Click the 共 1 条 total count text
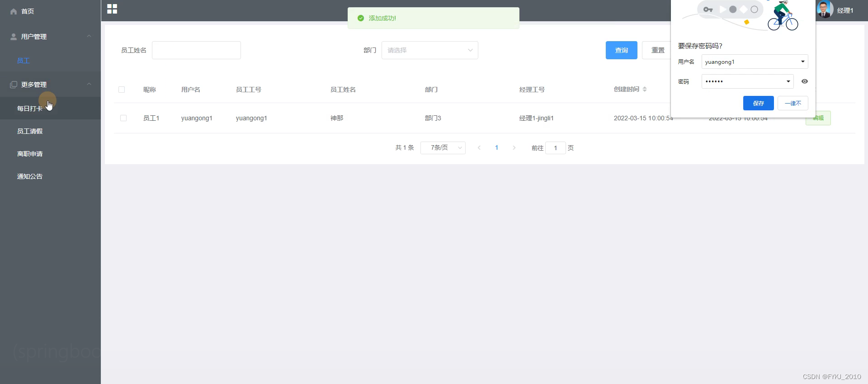 point(405,148)
